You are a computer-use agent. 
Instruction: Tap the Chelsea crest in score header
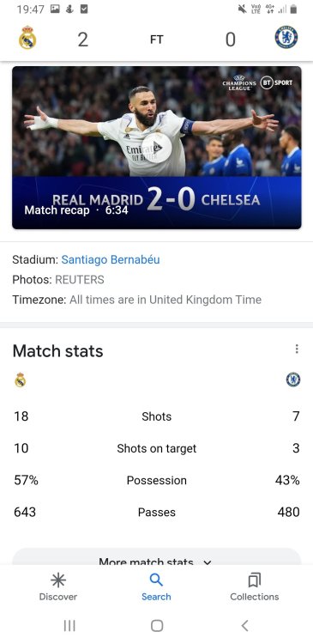click(x=286, y=38)
